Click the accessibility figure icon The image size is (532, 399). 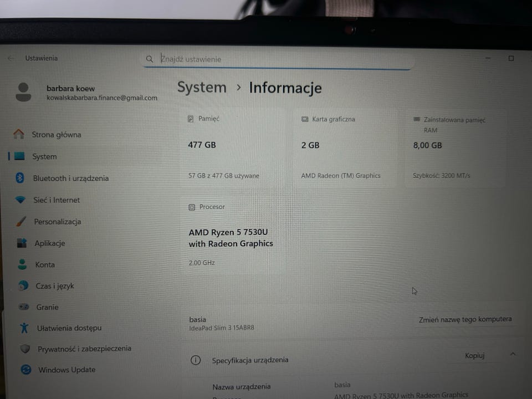(24, 328)
